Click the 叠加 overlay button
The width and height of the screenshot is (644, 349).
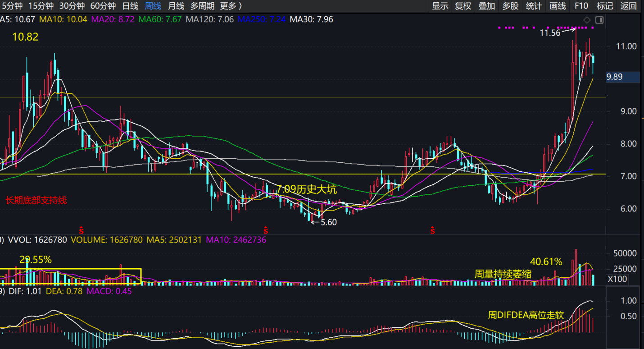[x=487, y=6]
